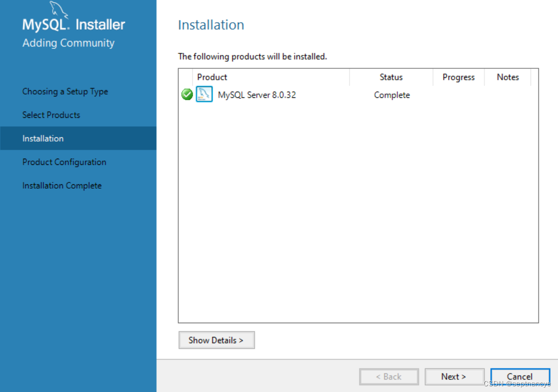Click the Back button

pos(389,376)
